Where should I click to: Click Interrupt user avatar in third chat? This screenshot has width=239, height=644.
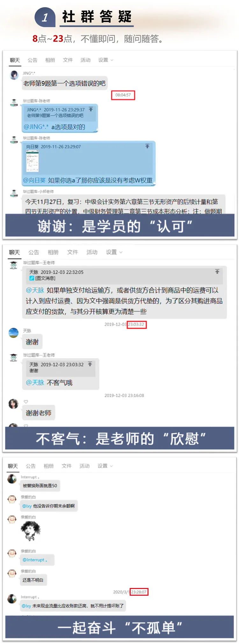(x=12, y=479)
